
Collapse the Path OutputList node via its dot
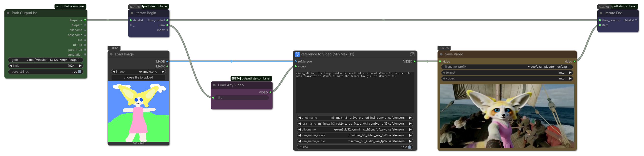coord(8,13)
